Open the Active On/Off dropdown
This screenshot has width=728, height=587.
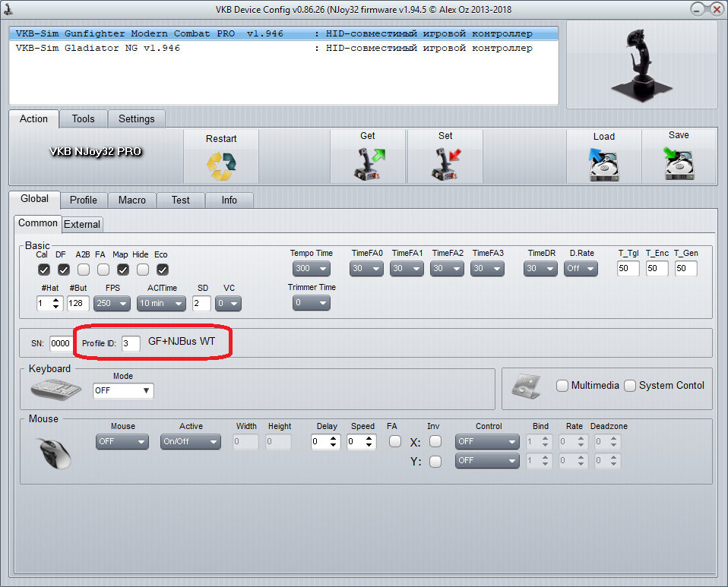(x=190, y=441)
